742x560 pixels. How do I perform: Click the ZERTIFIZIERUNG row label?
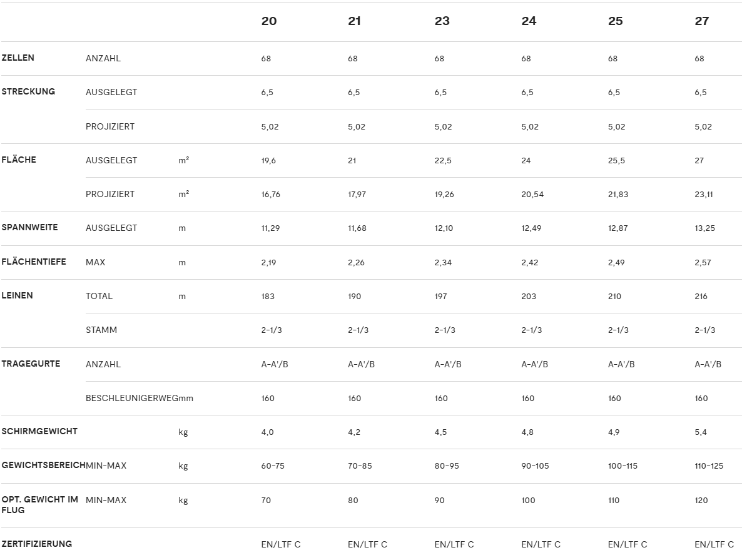[x=37, y=543]
